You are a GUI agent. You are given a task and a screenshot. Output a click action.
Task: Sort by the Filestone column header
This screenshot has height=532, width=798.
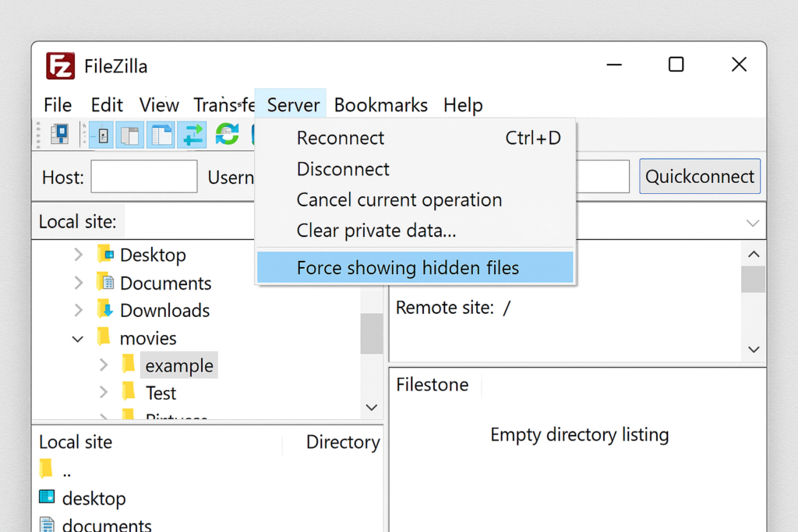432,385
